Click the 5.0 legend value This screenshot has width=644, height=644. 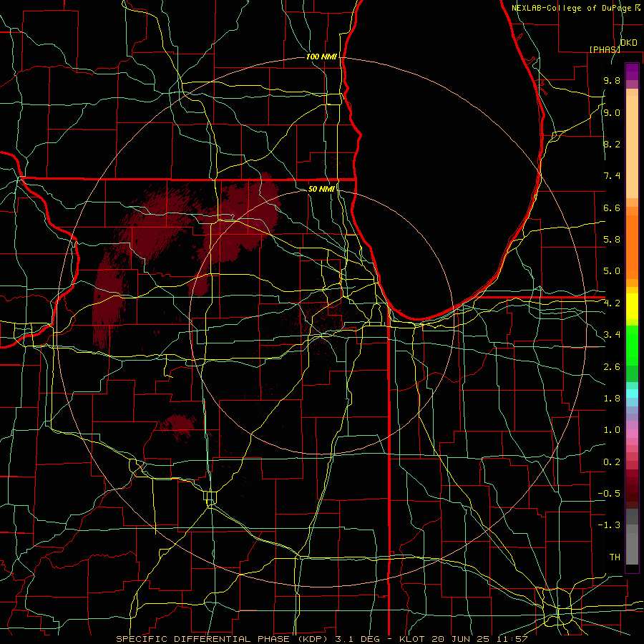click(612, 271)
